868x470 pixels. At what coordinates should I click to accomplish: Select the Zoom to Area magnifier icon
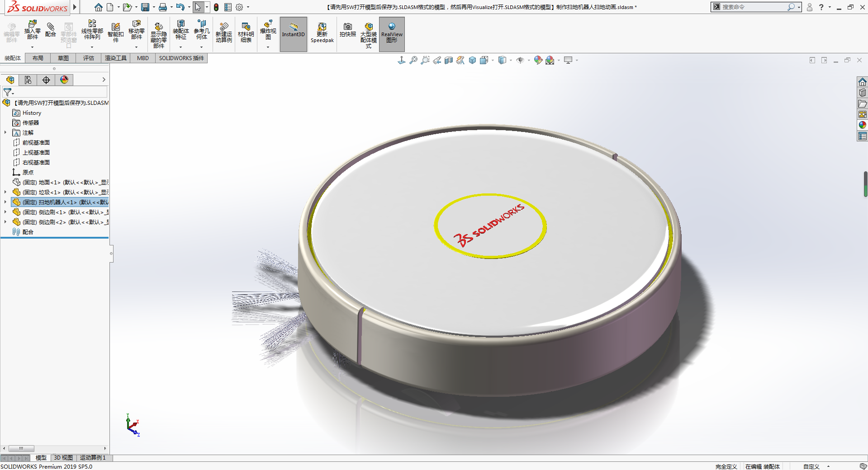pyautogui.click(x=425, y=60)
